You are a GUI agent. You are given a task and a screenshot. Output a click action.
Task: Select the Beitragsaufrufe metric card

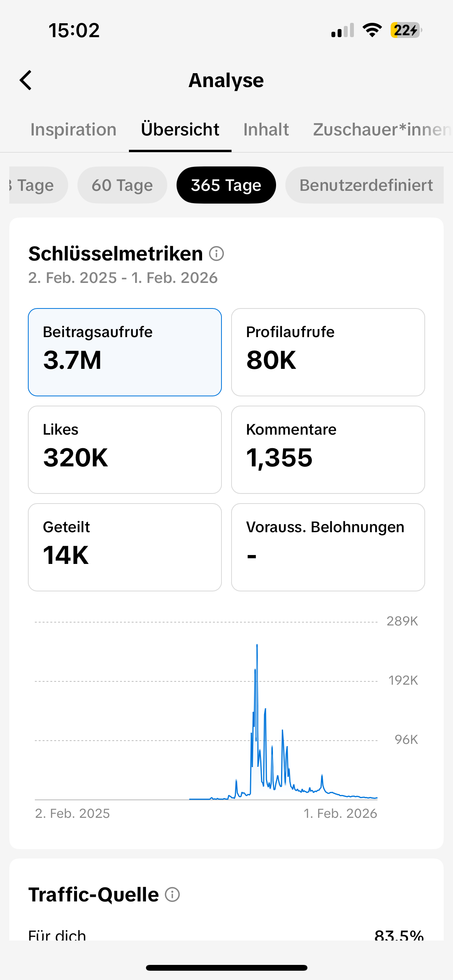(x=125, y=352)
